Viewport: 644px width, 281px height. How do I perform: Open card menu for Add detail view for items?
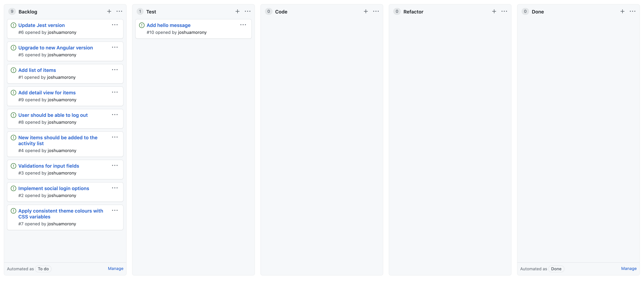click(x=115, y=92)
